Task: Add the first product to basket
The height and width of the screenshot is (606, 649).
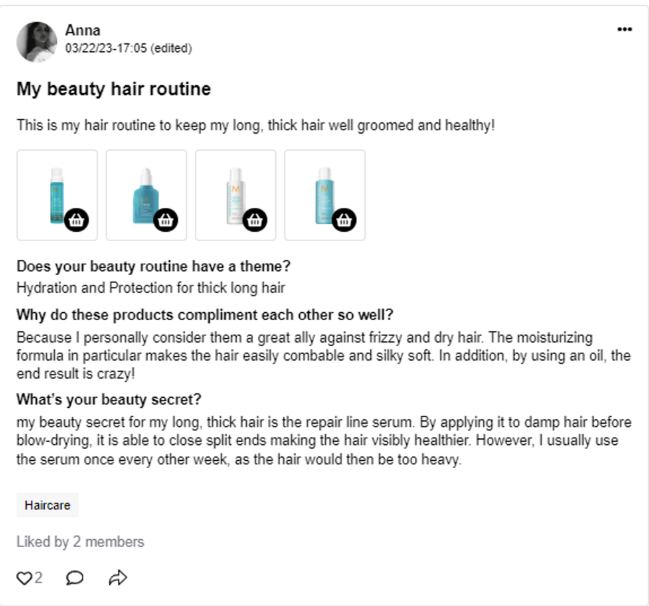Action: [78, 220]
